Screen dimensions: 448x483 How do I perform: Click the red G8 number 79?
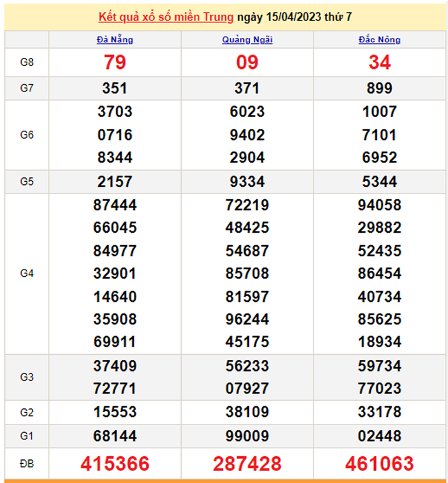115,63
